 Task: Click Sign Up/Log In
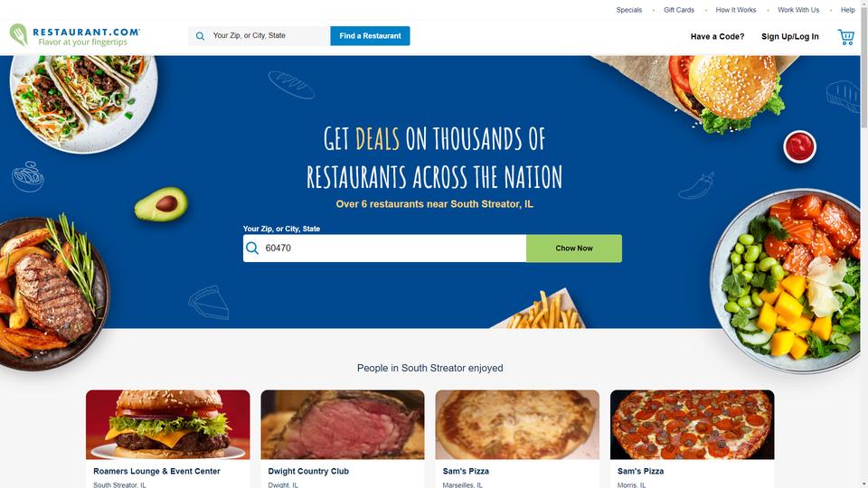pyautogui.click(x=789, y=36)
